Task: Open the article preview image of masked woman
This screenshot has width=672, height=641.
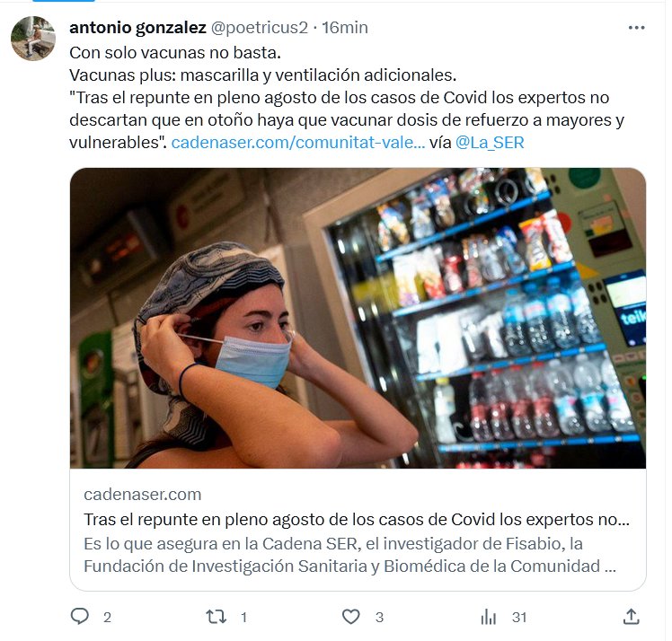Action: (358, 318)
